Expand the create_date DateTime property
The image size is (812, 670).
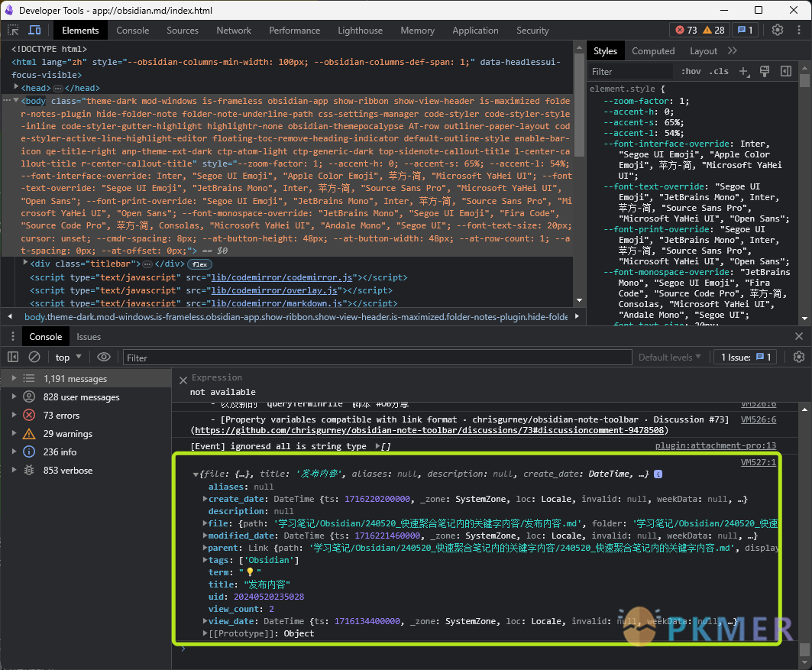tap(205, 499)
